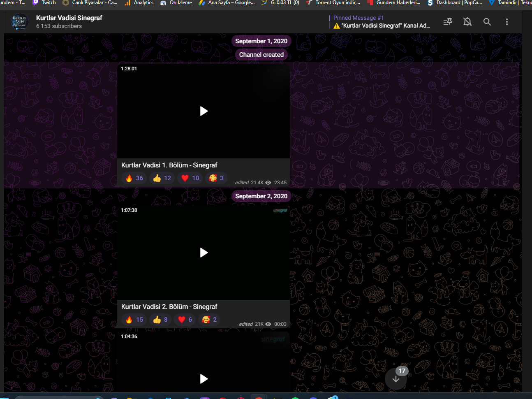Viewport: 532px width, 399px height.
Task: Click smiling-hearts reaction showing 3
Action: pyautogui.click(x=216, y=178)
